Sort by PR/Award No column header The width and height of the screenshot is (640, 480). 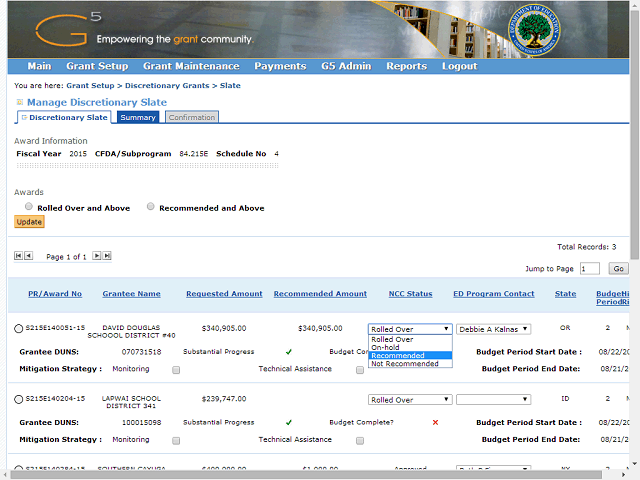coord(55,294)
